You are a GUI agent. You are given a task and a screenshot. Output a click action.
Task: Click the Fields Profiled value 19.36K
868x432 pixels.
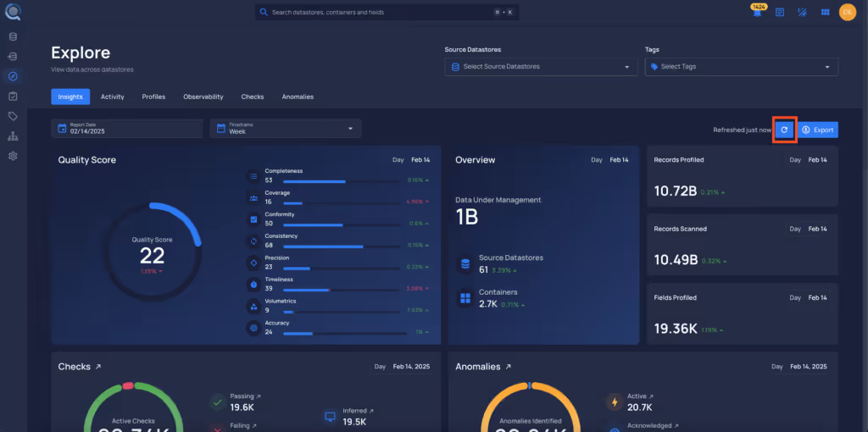tap(676, 330)
